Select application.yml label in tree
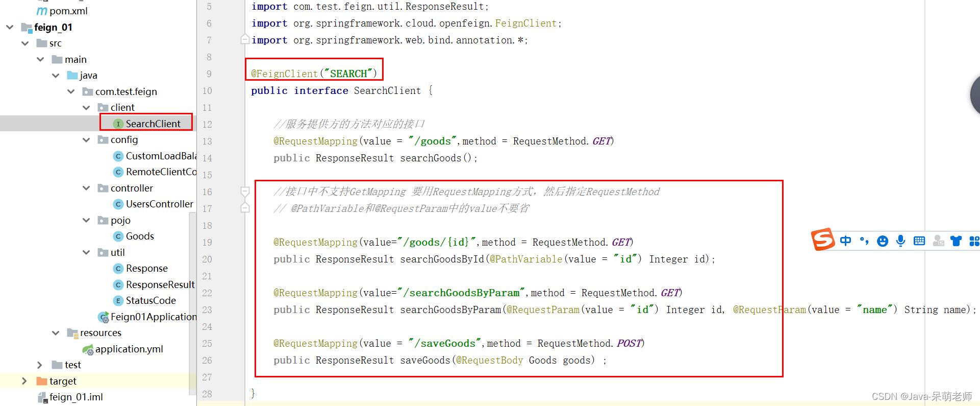This screenshot has width=980, height=406. [x=129, y=349]
